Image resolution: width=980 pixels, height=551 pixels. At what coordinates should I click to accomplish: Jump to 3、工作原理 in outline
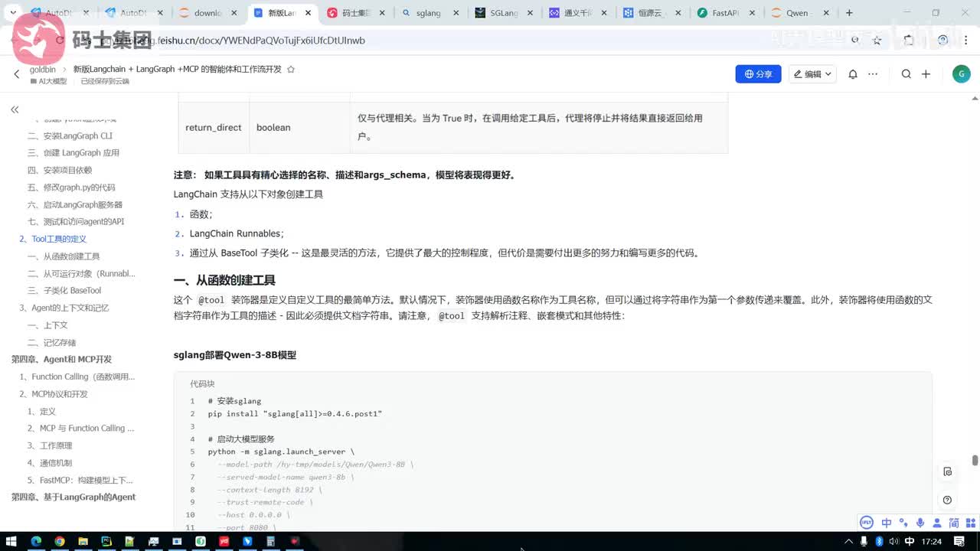pyautogui.click(x=50, y=445)
